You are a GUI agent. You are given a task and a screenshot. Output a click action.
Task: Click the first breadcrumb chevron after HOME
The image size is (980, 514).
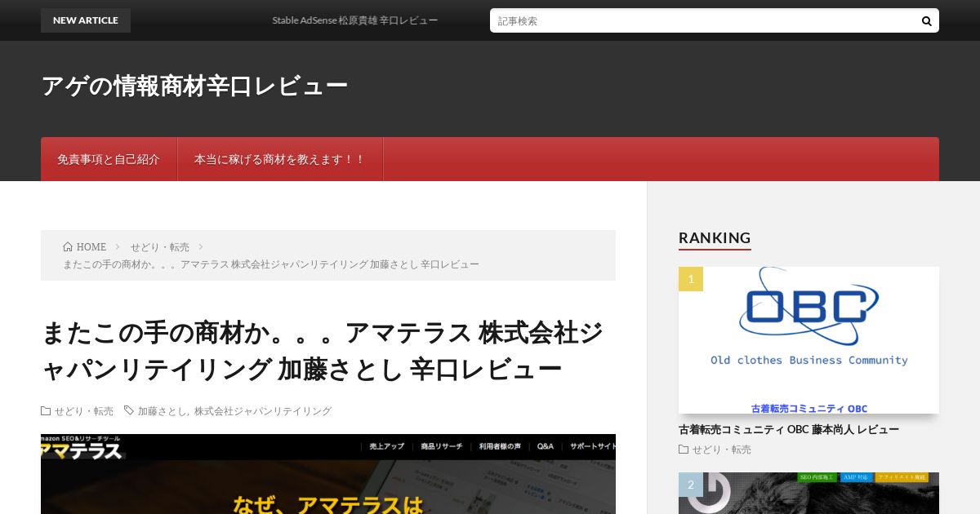coord(118,246)
